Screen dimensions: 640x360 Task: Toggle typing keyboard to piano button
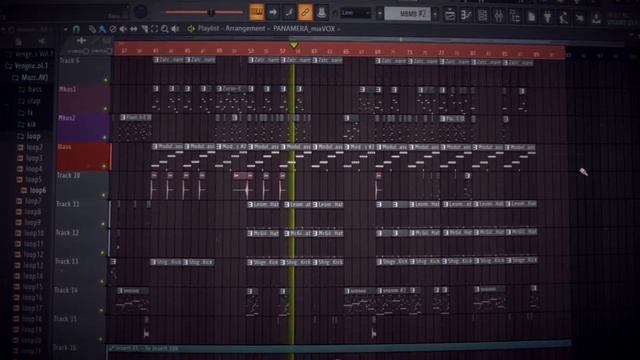pyautogui.click(x=257, y=12)
